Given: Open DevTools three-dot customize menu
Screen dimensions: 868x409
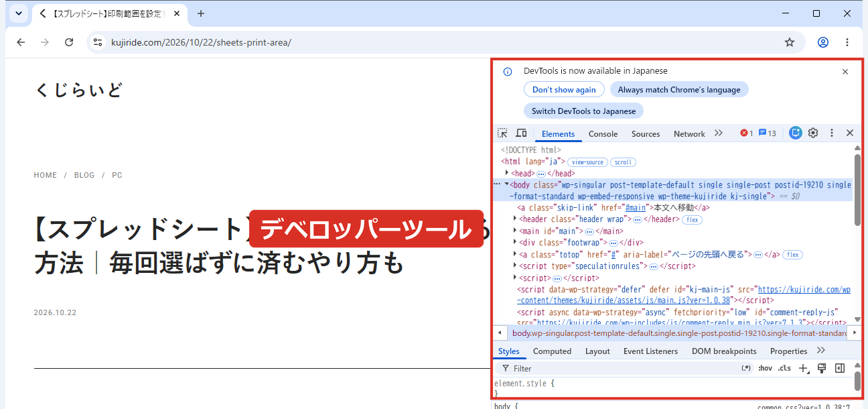Looking at the screenshot, I should (x=832, y=133).
